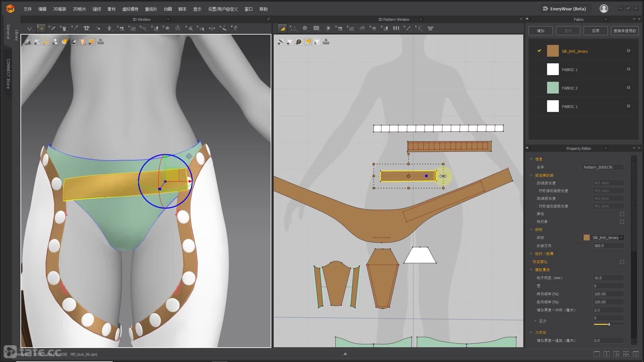Click the simulate arrow icon in 3D toolbar
The image size is (644, 362).
(30, 28)
